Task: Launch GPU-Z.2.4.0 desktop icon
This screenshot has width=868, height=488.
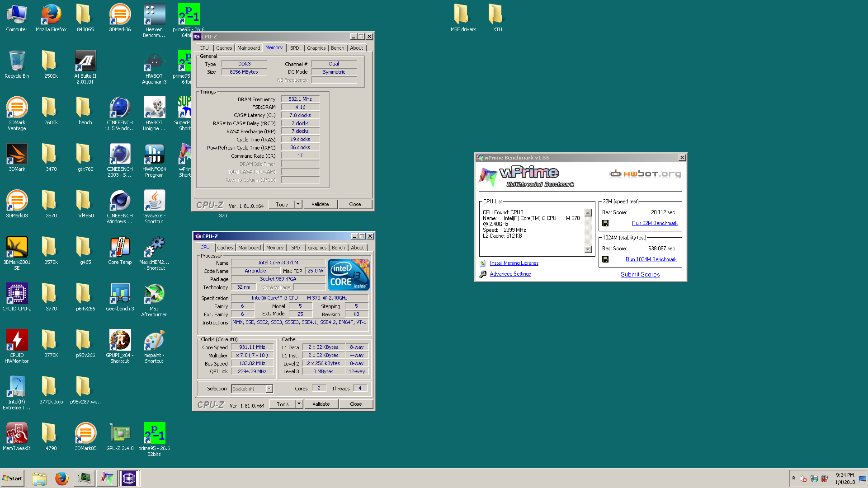Action: pos(120,437)
